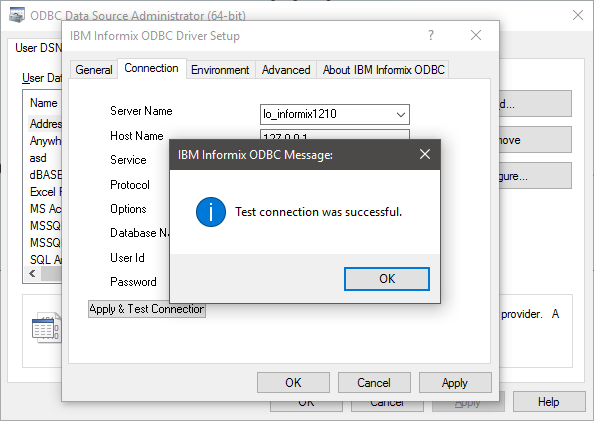This screenshot has width=594, height=421.
Task: Close the IBM Informix ODBC Message dialog
Action: pyautogui.click(x=425, y=154)
